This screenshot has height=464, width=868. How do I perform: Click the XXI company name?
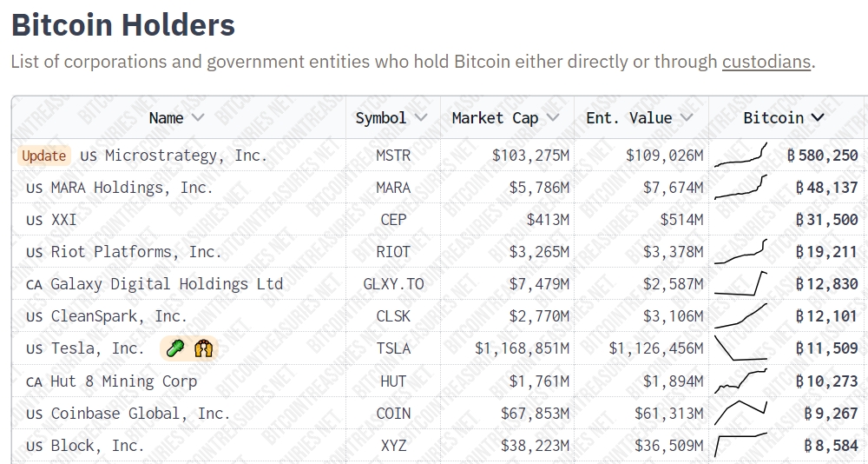pyautogui.click(x=63, y=220)
